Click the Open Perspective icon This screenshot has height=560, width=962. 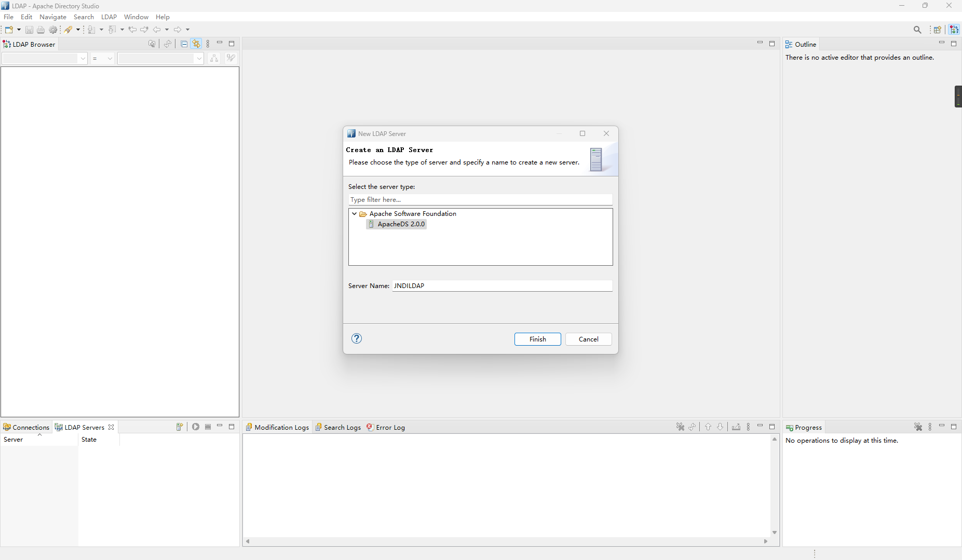coord(938,30)
